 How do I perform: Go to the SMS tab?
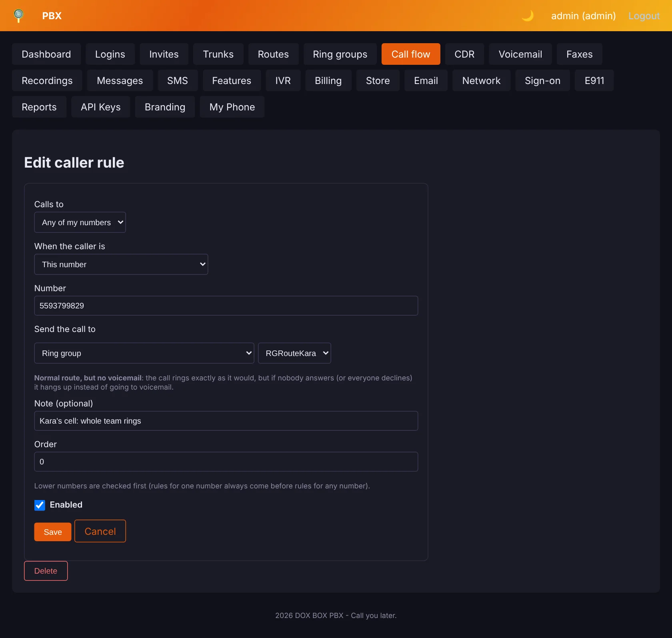click(x=178, y=80)
